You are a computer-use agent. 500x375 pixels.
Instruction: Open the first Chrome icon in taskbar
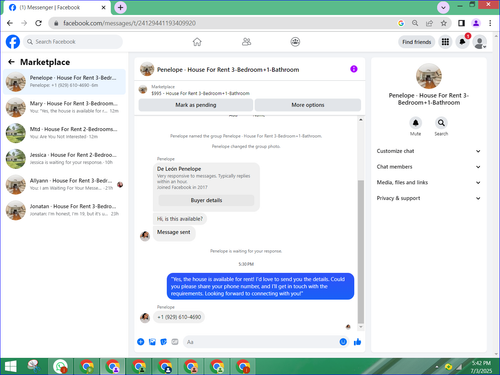click(x=87, y=367)
